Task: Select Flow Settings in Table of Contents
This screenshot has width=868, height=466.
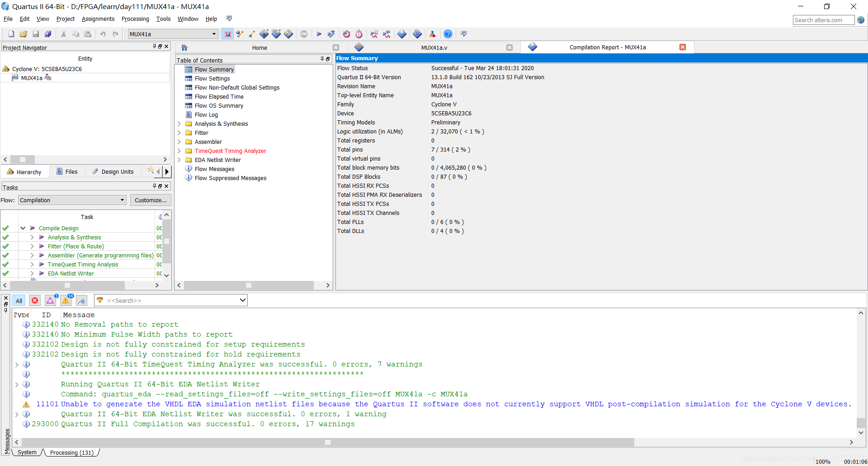Action: point(212,78)
